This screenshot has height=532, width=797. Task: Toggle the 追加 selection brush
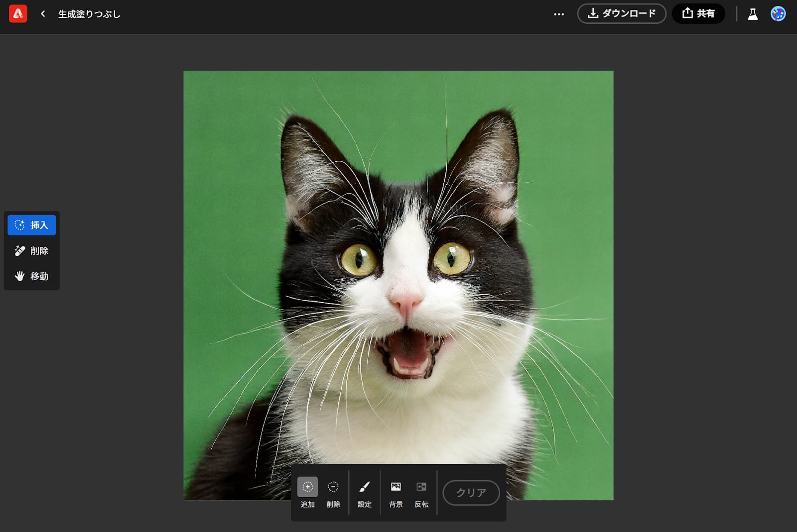click(x=307, y=487)
